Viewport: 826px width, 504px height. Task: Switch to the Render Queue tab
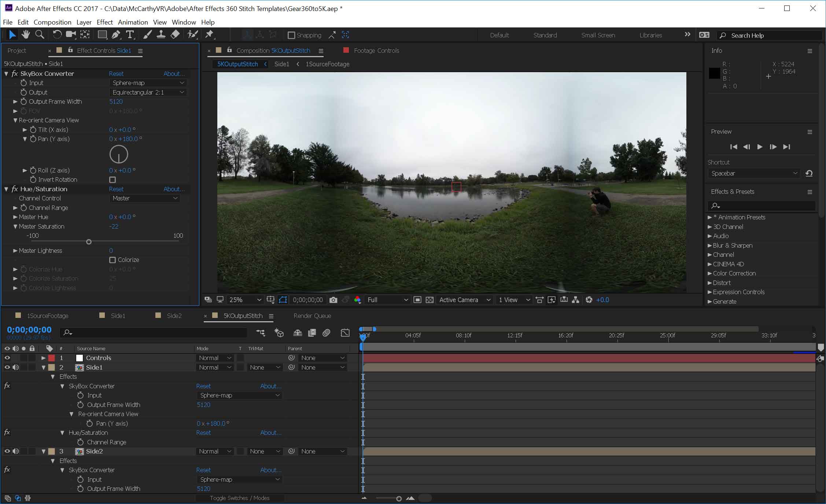(312, 316)
